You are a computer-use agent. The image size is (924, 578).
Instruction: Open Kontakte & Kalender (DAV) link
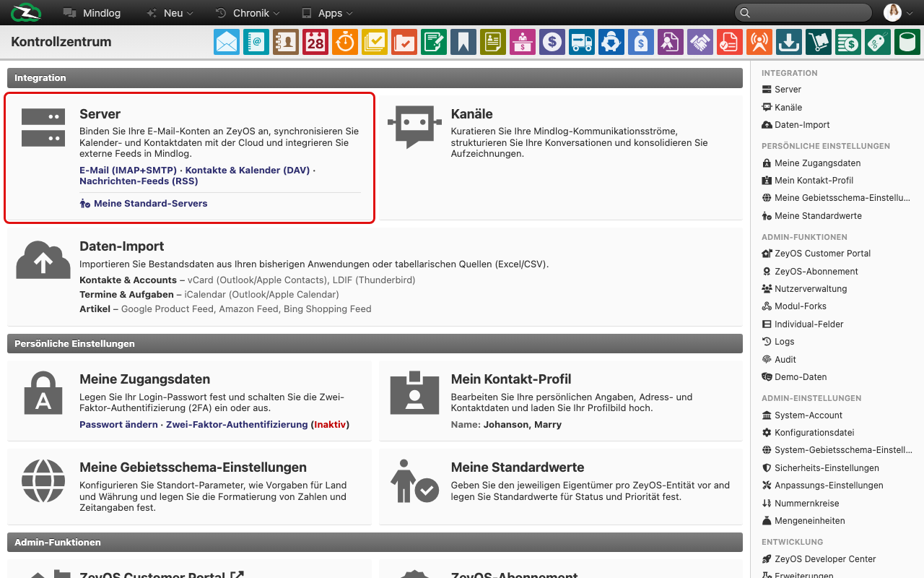point(248,170)
